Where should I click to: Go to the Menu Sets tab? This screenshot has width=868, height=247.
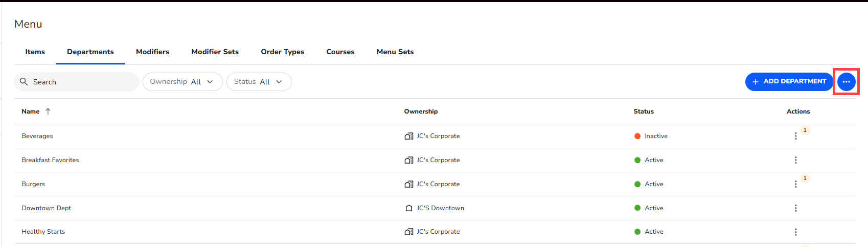point(395,52)
